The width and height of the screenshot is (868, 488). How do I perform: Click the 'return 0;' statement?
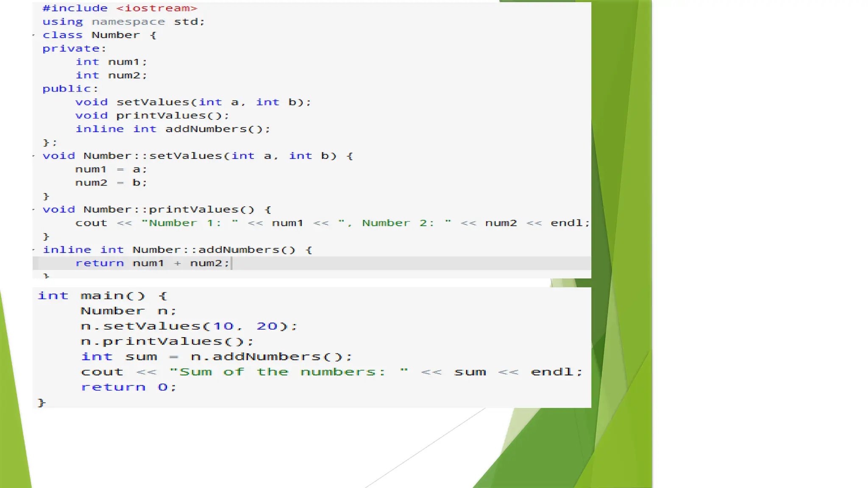[x=128, y=387]
